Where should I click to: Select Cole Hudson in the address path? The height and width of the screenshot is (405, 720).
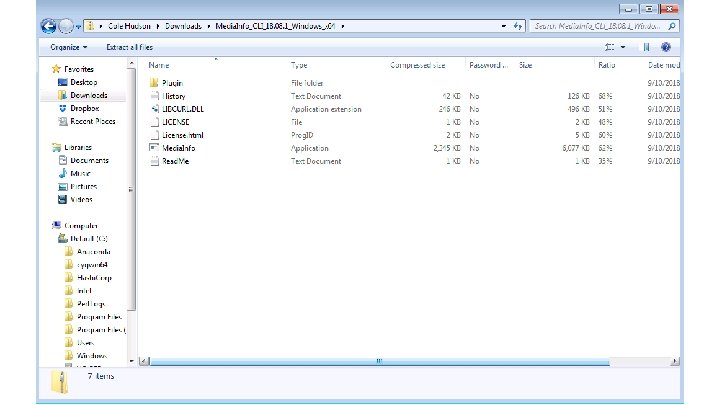coord(129,26)
